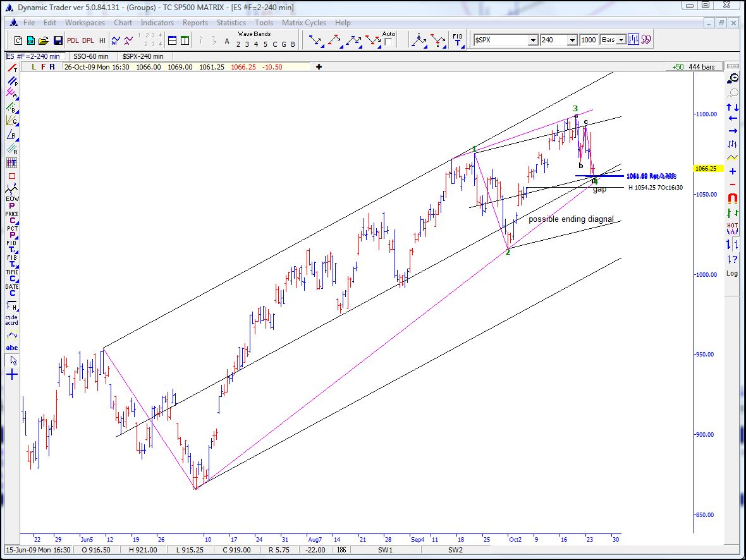Click the black plus sign in data bar
746x560 pixels.
(x=319, y=66)
